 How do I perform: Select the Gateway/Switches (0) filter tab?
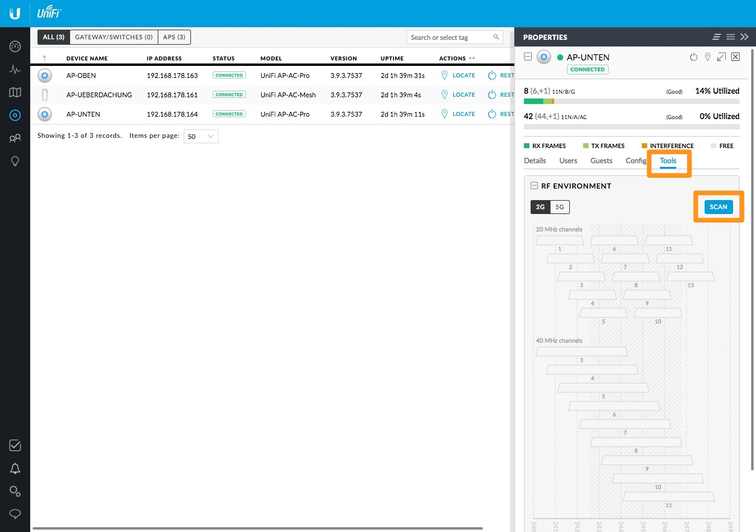point(114,37)
